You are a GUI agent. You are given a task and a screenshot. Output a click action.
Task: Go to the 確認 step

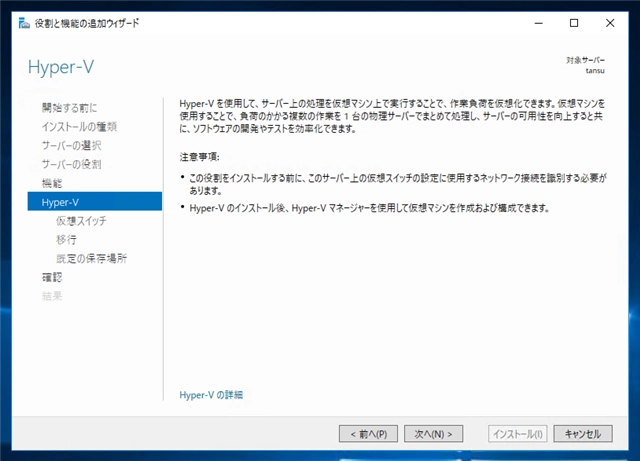point(52,277)
